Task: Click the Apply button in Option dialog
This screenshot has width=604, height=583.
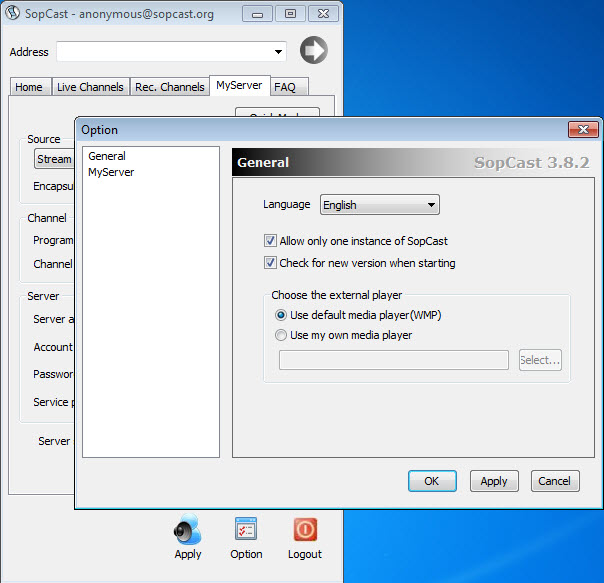Action: pos(494,481)
